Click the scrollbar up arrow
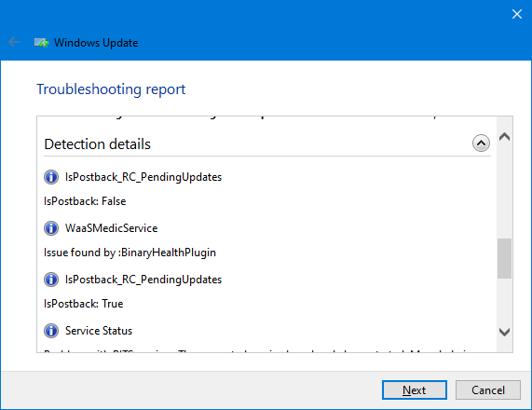 click(505, 136)
